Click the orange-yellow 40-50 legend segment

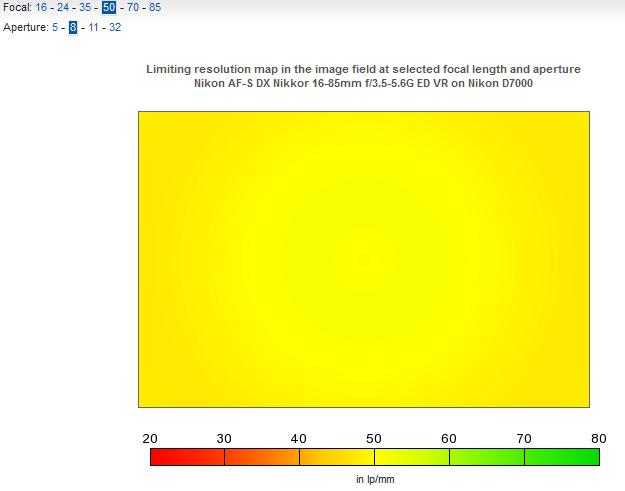tap(337, 457)
